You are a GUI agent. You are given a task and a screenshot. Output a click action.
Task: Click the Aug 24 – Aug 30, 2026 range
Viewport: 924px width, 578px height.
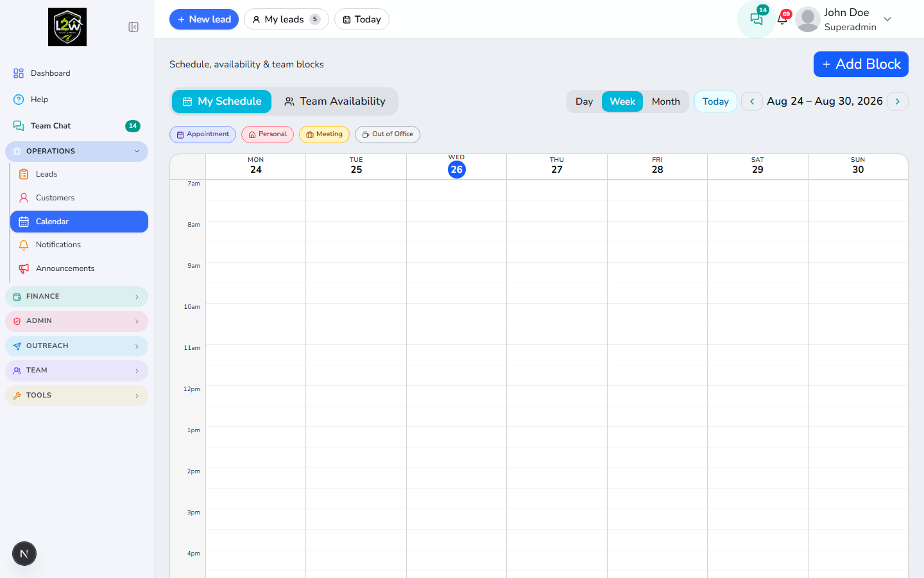click(825, 101)
